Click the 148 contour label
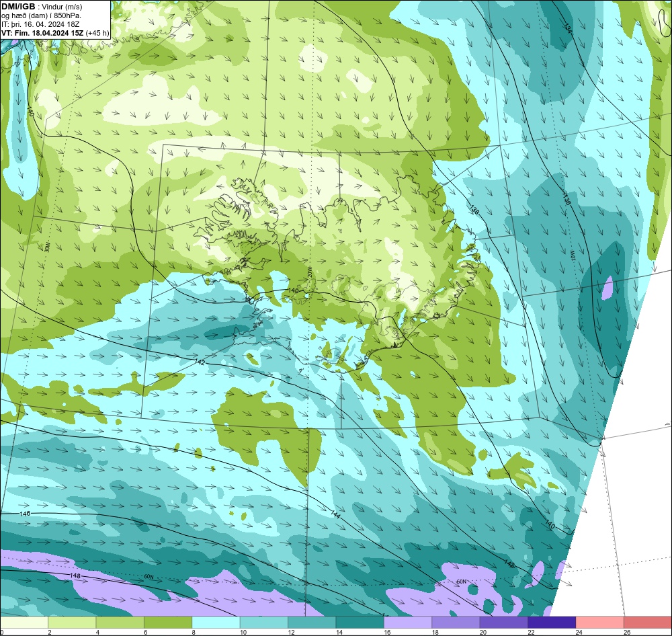The height and width of the screenshot is (636, 672). tap(75, 575)
